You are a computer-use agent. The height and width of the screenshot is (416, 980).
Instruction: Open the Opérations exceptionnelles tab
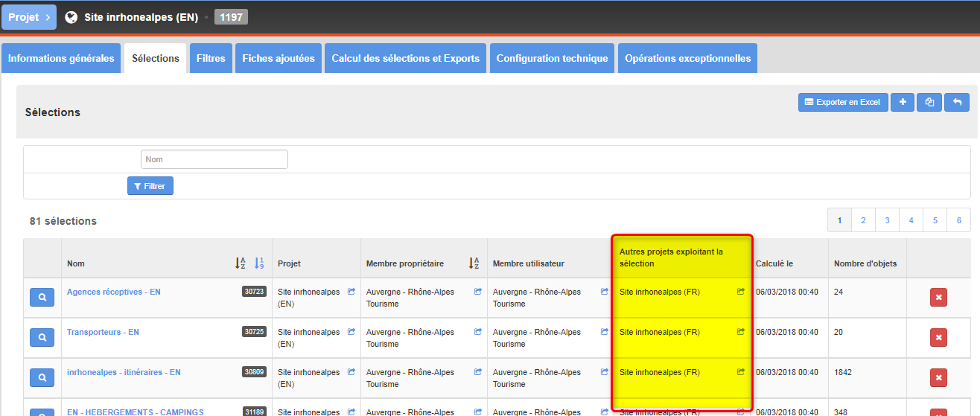click(x=687, y=58)
